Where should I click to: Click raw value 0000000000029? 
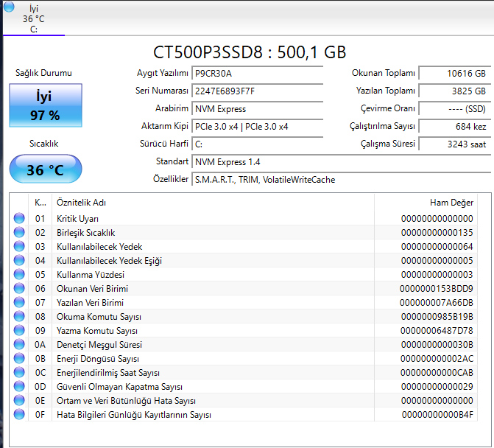click(x=437, y=387)
